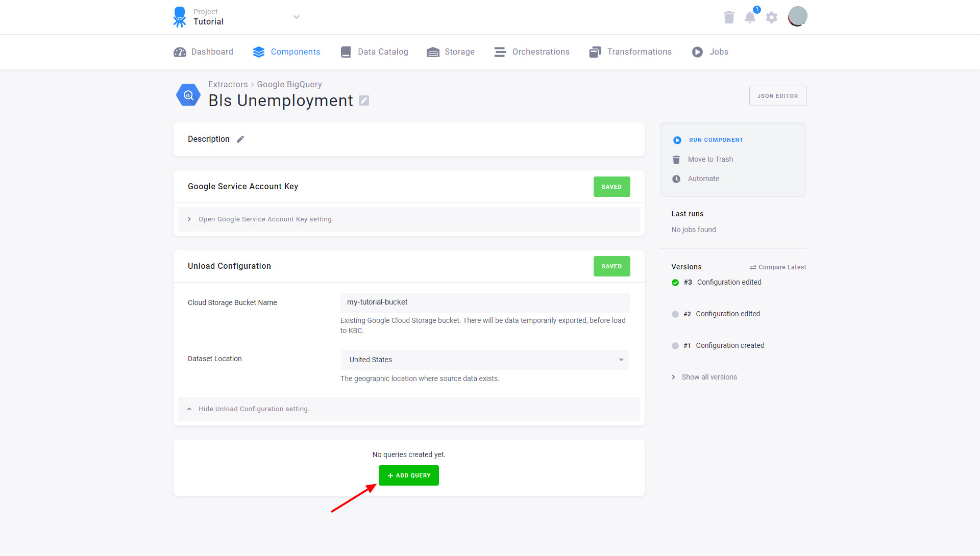This screenshot has width=980, height=556.
Task: Click the Cloud Storage Bucket Name field
Action: pyautogui.click(x=485, y=302)
